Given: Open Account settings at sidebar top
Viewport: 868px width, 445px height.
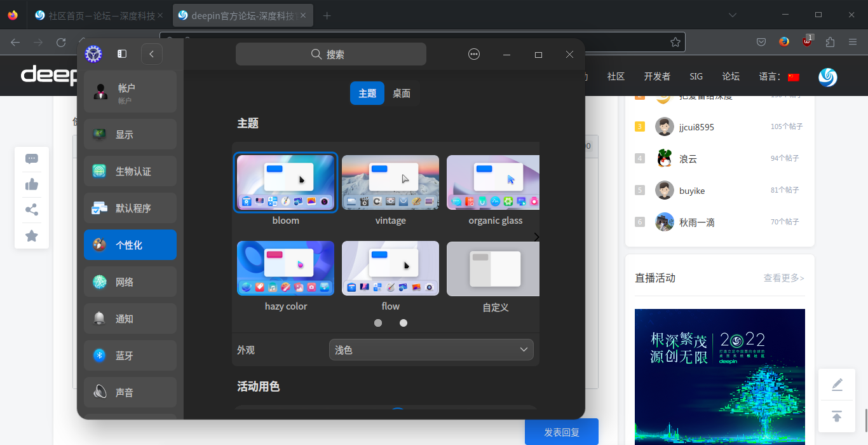Looking at the screenshot, I should point(130,91).
